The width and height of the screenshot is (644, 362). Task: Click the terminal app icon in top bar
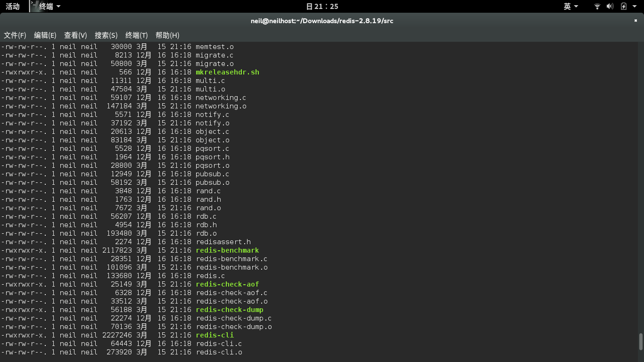33,6
